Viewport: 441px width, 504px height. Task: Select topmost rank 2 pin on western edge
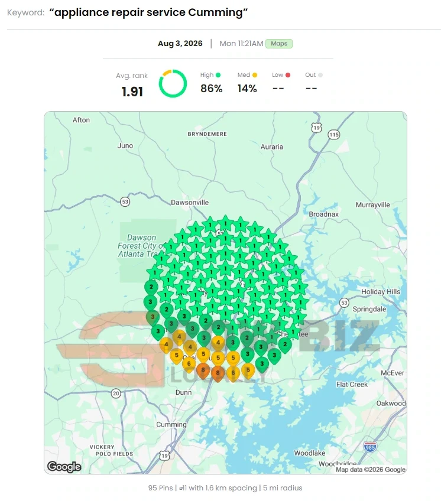pos(151,287)
